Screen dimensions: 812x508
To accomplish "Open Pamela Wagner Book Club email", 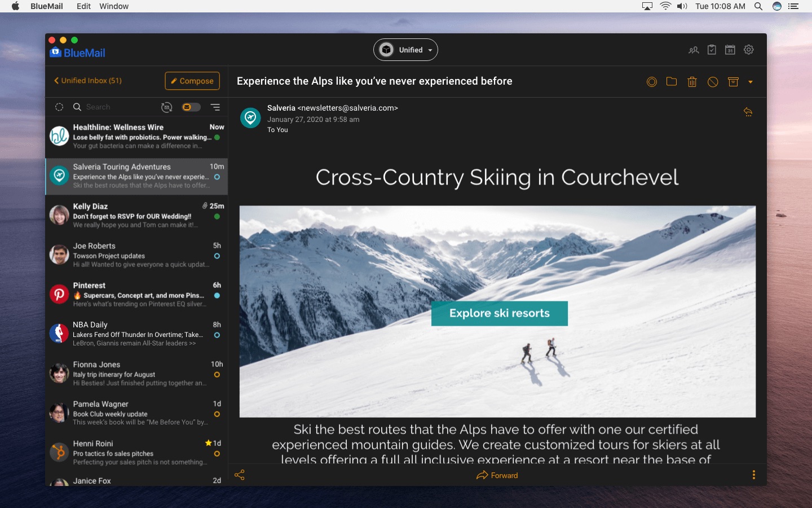I will click(136, 413).
